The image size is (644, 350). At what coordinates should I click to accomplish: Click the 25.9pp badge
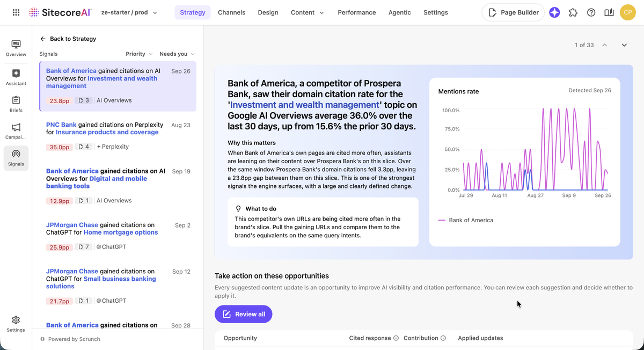(x=60, y=247)
